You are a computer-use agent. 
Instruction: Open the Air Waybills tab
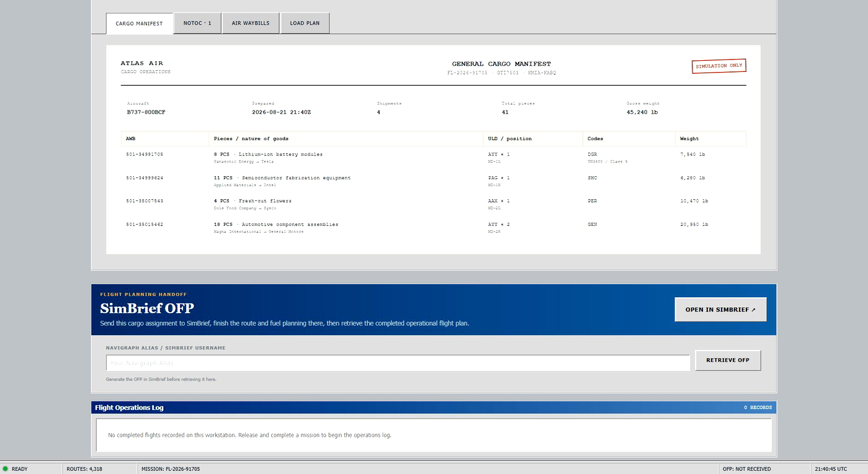(251, 23)
